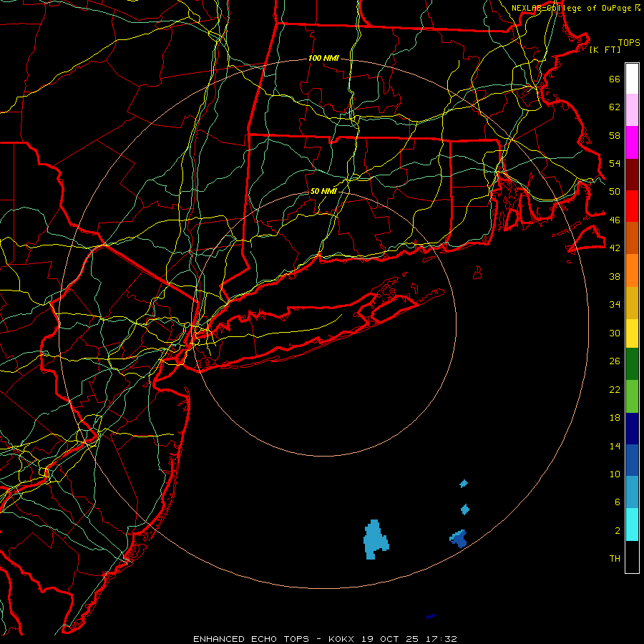The width and height of the screenshot is (644, 644).
Task: Click the navy blue legend swatch
Action: pos(632,429)
